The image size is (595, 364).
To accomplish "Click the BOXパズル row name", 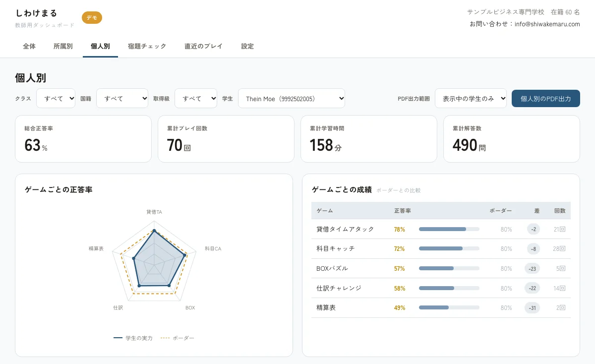I will click(332, 268).
